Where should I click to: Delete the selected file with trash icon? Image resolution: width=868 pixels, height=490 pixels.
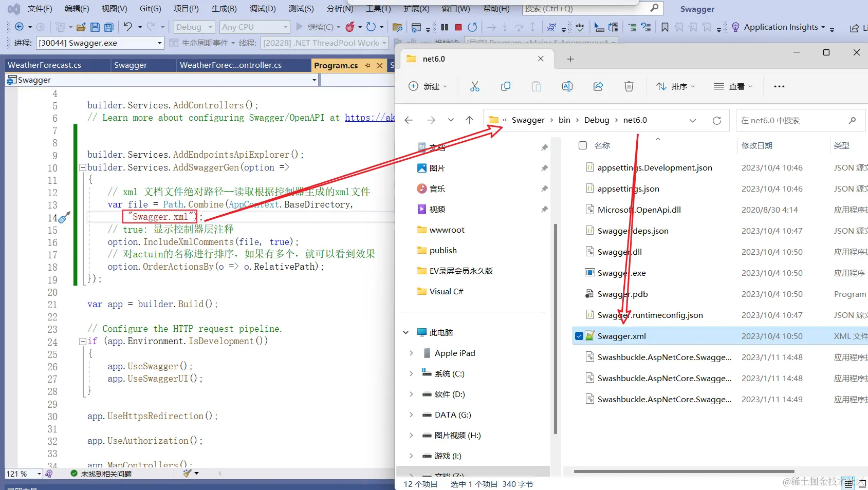coord(629,86)
